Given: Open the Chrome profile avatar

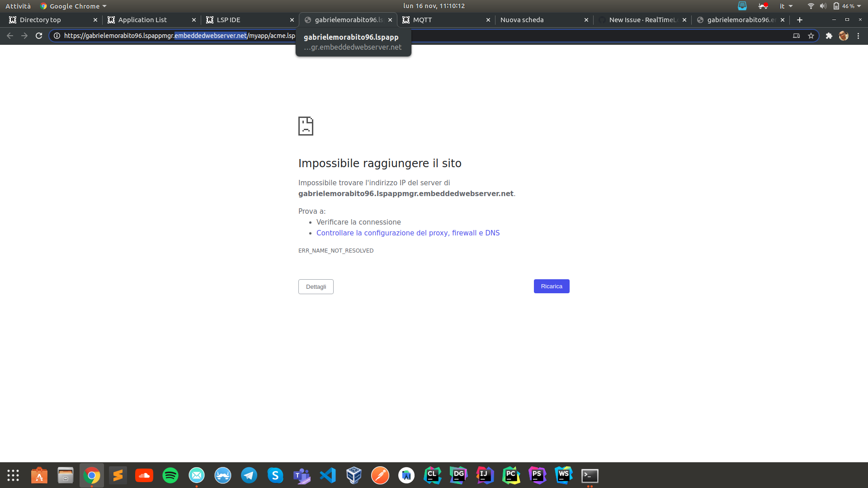Looking at the screenshot, I should click(844, 36).
